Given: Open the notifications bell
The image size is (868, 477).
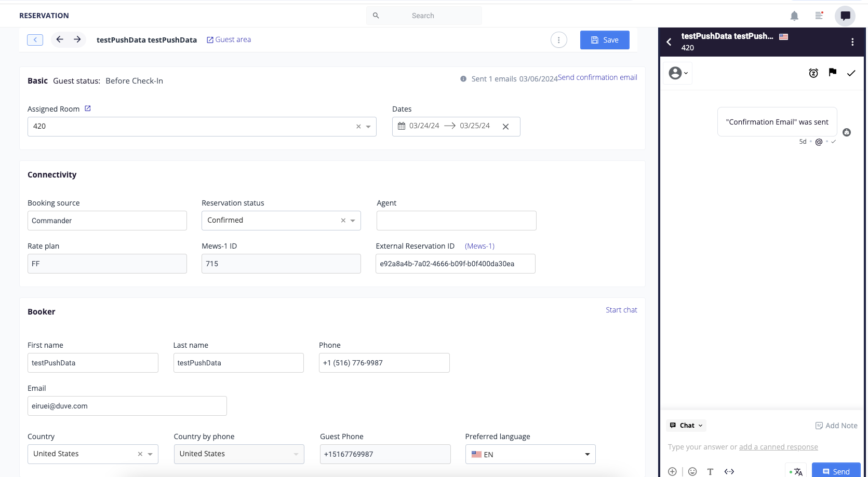Looking at the screenshot, I should (x=794, y=16).
